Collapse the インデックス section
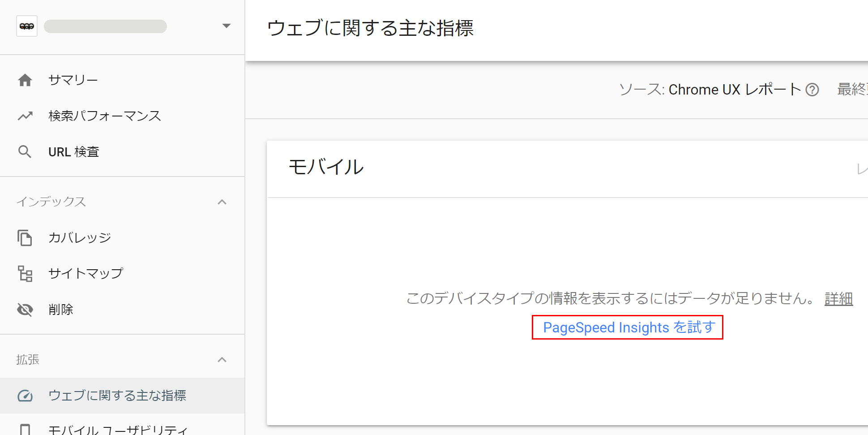The image size is (868, 435). pos(222,202)
